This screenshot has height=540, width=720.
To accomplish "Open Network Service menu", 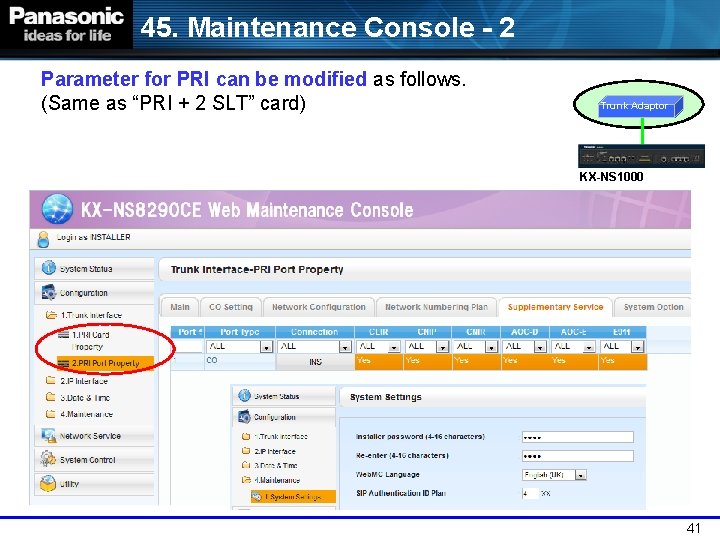I will tap(94, 436).
